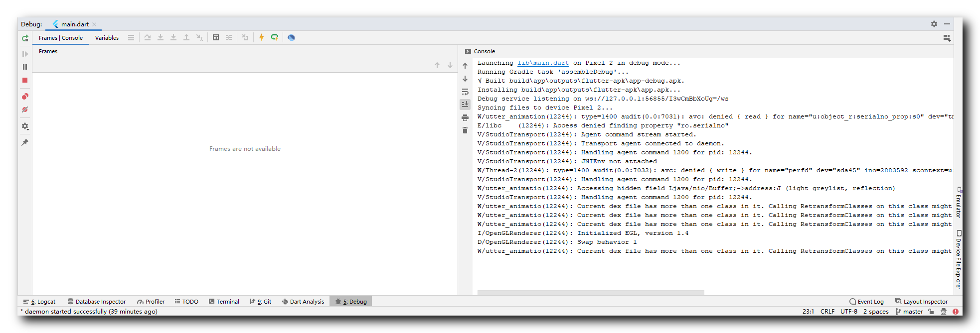Stop the debug session with red square
The image size is (980, 333).
tap(25, 80)
